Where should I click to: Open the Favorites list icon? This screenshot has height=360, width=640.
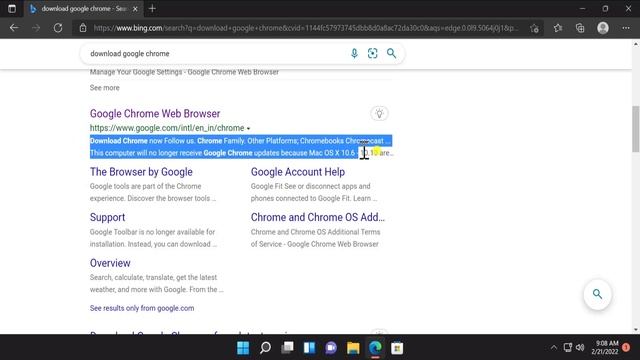(x=558, y=28)
